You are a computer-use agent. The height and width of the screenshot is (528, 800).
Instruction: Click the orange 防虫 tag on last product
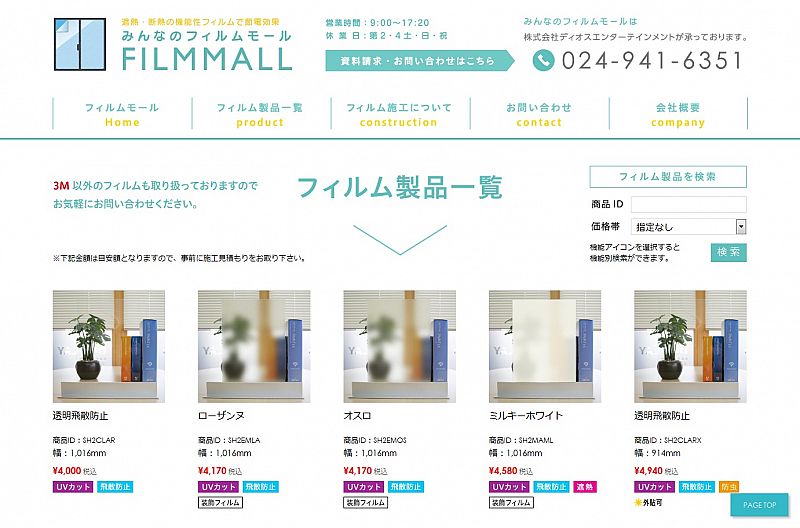[x=729, y=487]
